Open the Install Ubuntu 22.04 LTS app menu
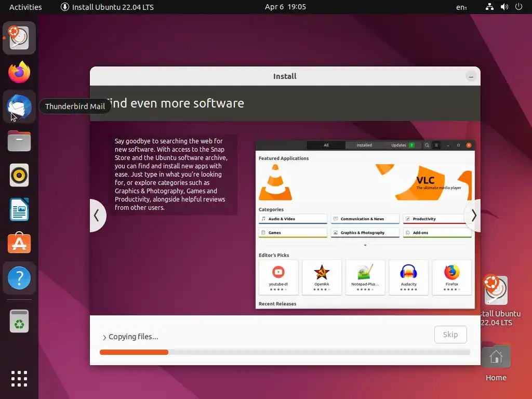 107,7
